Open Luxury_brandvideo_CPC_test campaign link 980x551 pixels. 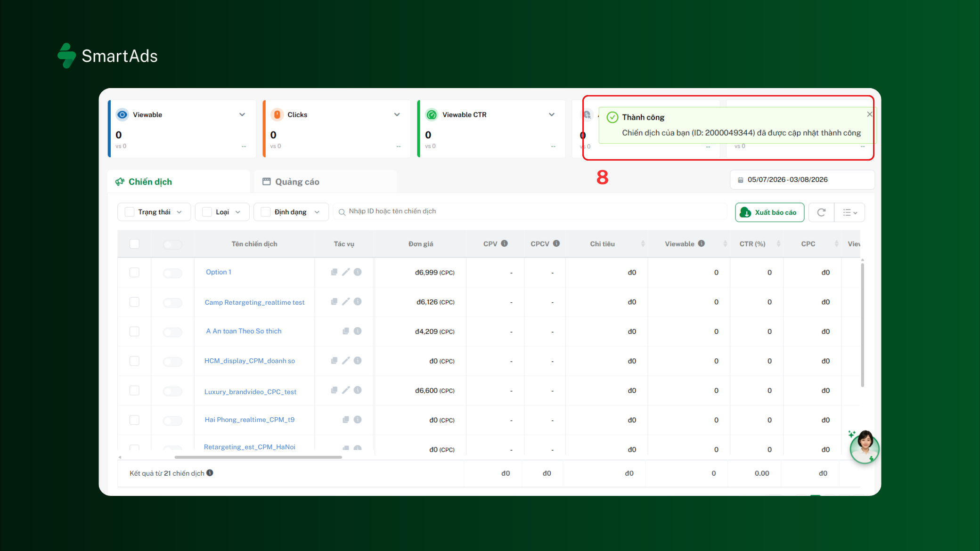250,392
